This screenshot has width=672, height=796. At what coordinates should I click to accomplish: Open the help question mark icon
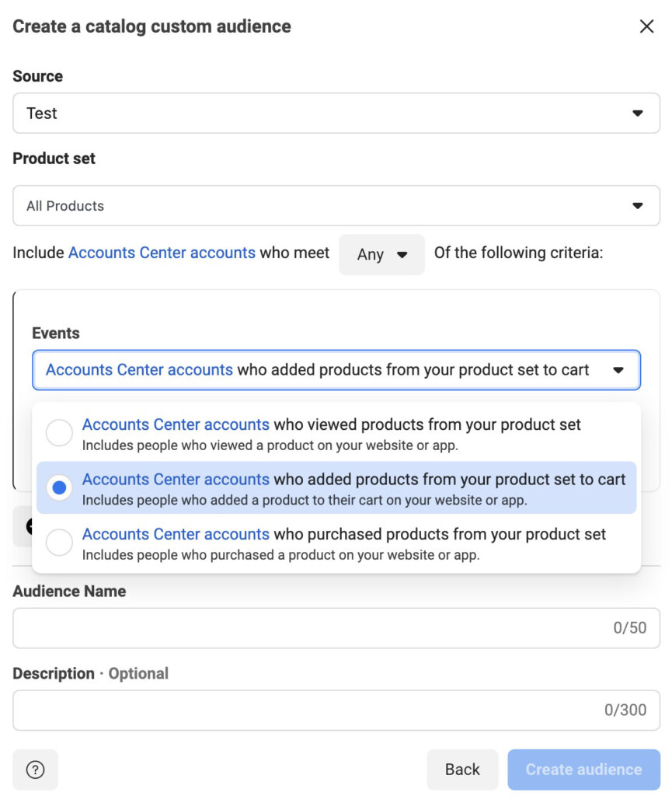coord(35,770)
